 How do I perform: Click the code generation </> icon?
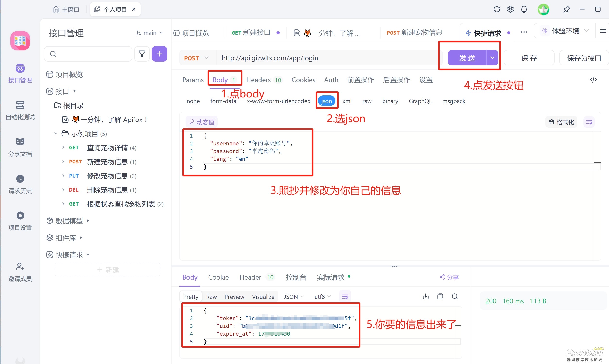pos(593,80)
